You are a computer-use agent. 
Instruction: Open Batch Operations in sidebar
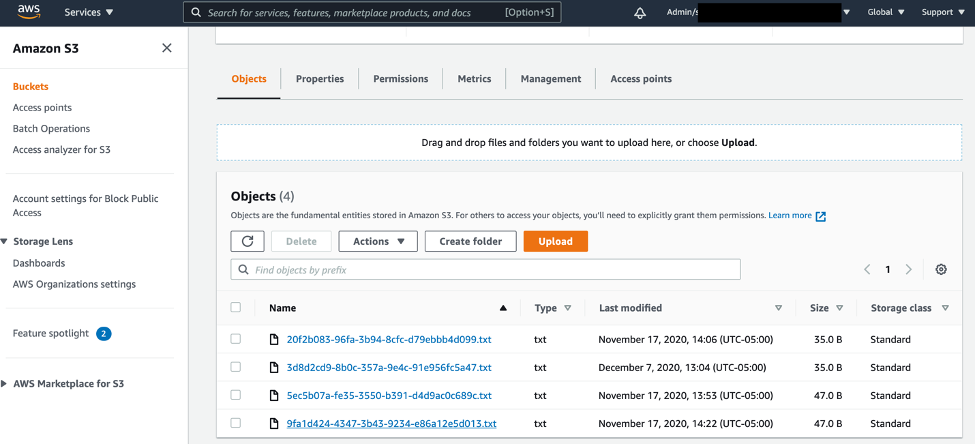[x=51, y=129]
